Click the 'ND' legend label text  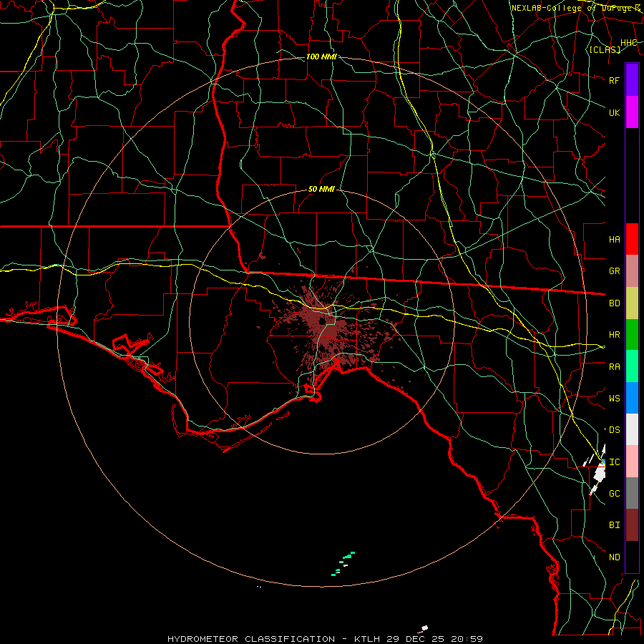click(615, 557)
